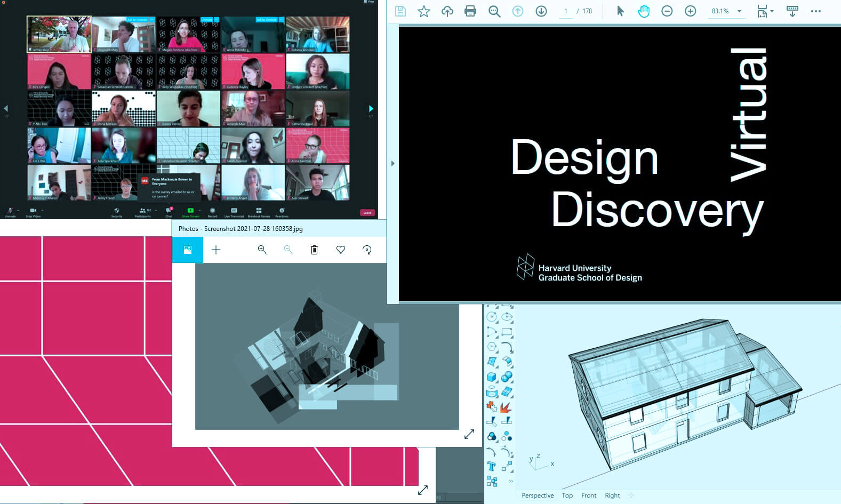Favorite the photo with the heart icon
This screenshot has width=841, height=504.
click(x=341, y=250)
